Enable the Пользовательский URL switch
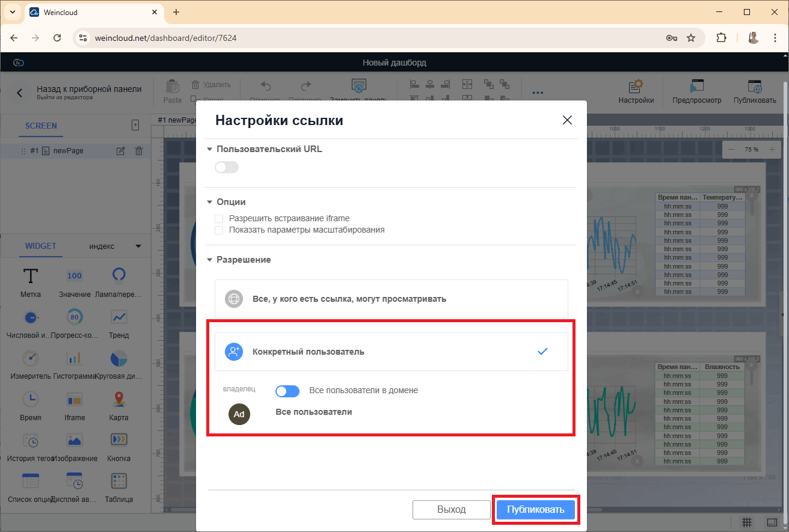 [227, 167]
